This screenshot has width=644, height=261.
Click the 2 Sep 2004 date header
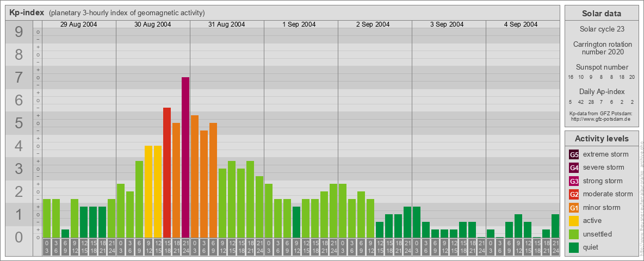click(x=373, y=24)
